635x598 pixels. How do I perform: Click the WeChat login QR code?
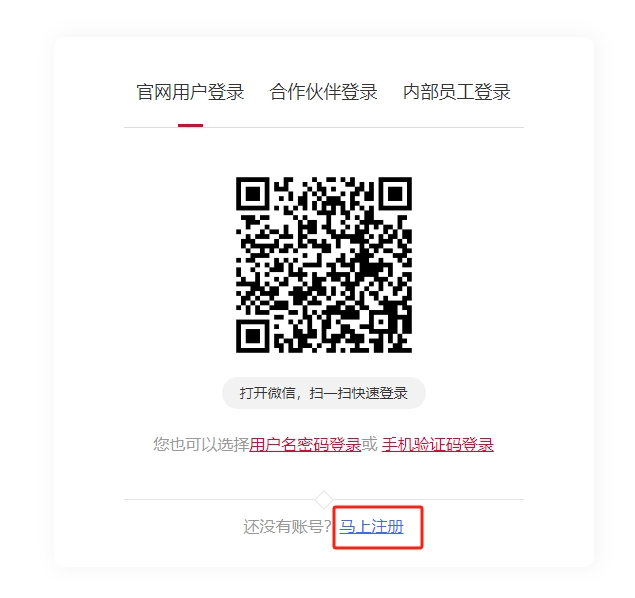point(324,265)
